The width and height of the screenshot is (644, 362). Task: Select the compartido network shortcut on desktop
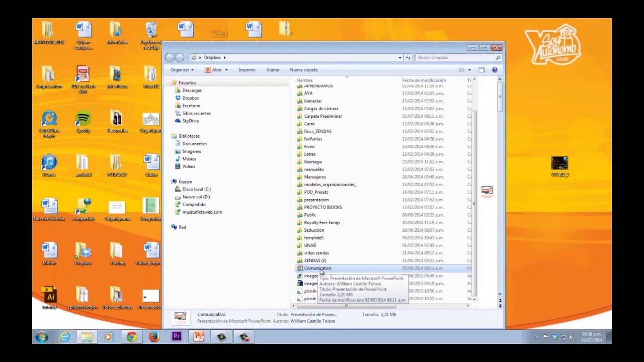point(83,210)
